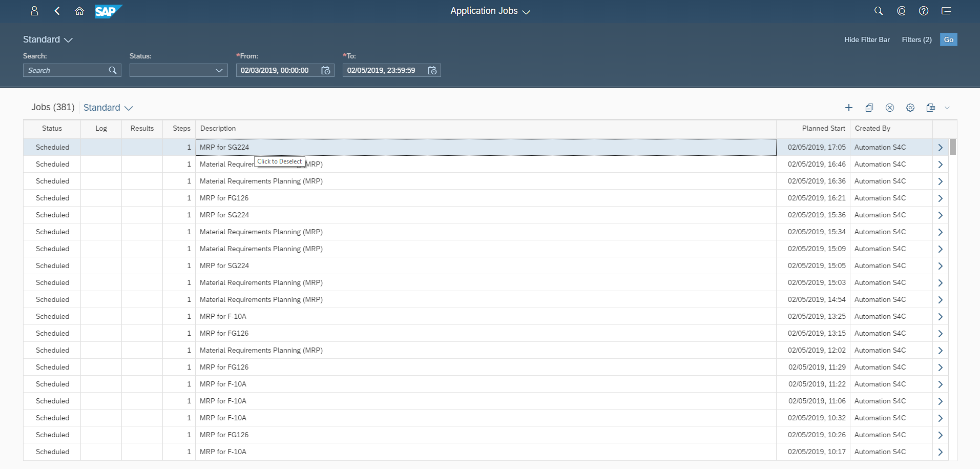Image resolution: width=980 pixels, height=469 pixels.
Task: Open details arrow for 16:21 job
Action: (x=941, y=198)
